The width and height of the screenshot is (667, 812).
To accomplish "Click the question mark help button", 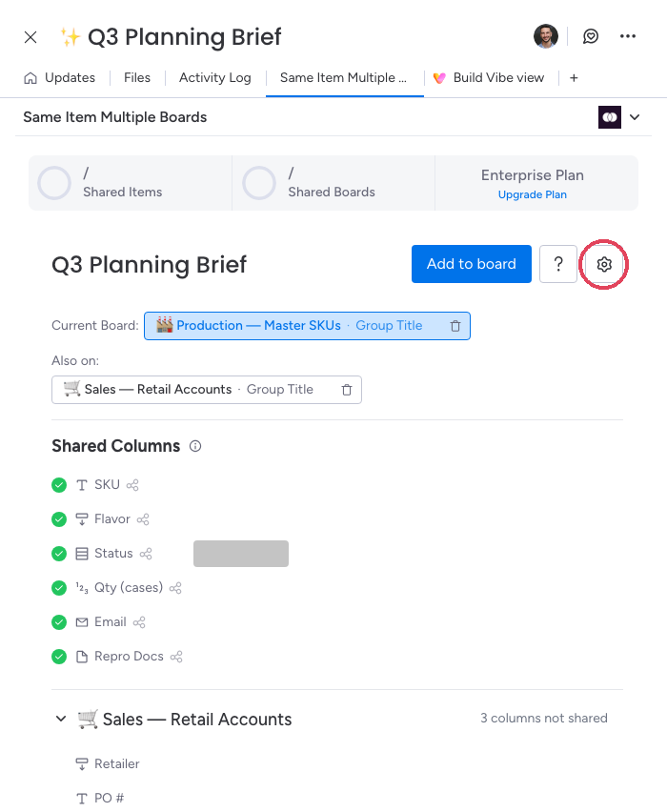I will [558, 264].
